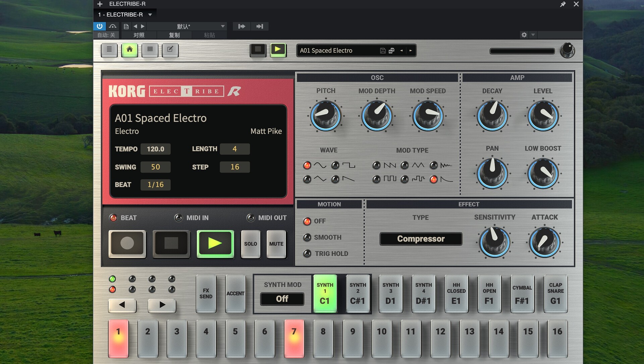Click the top toolbar green play button
This screenshot has height=364, width=644.
click(278, 50)
